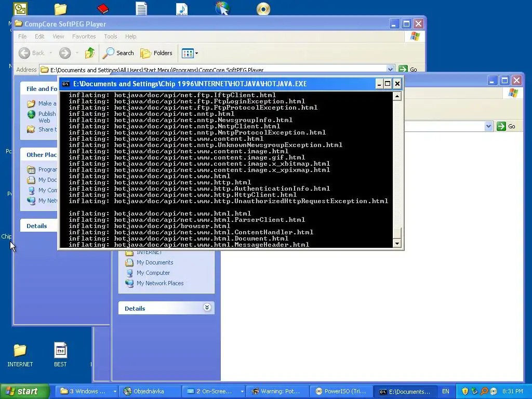Select the text document desktop icon
The width and height of the screenshot is (532, 399).
click(141, 8)
